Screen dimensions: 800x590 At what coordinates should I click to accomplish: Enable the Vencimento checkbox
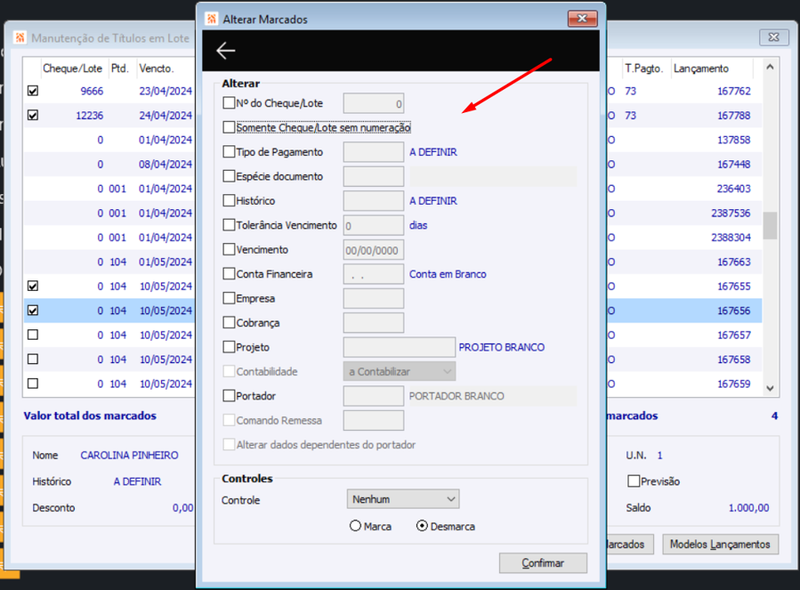229,250
